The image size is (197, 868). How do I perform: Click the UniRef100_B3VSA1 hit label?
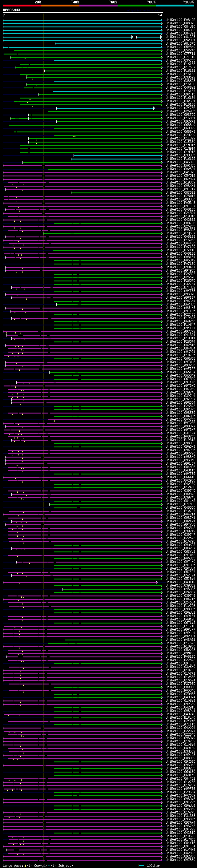(180, 101)
